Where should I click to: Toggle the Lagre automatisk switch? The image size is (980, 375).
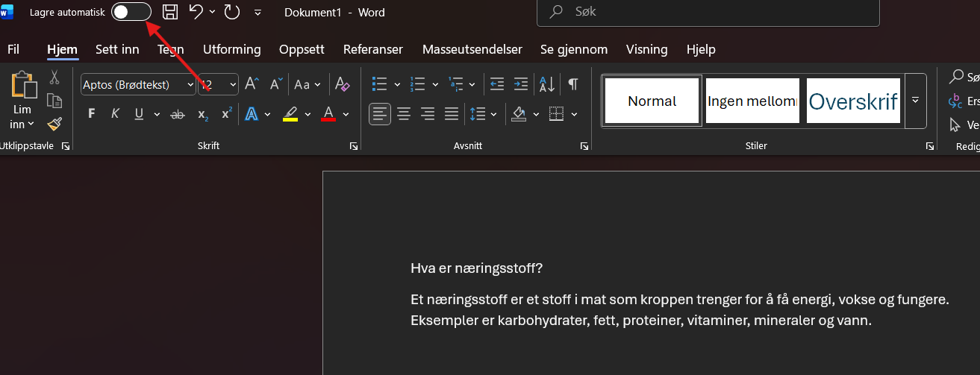[x=131, y=11]
